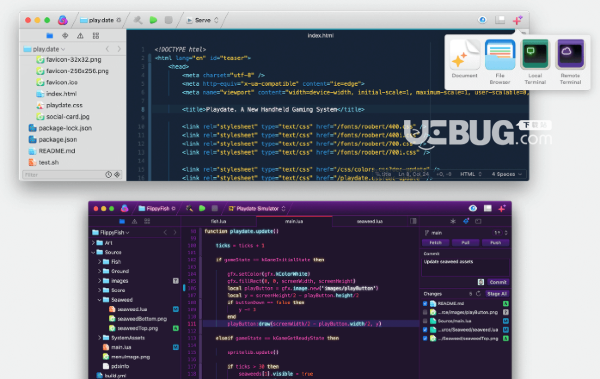Click the new tab sparkle plus in play.date window
Viewport: 600px width, 379px height.
(x=517, y=20)
